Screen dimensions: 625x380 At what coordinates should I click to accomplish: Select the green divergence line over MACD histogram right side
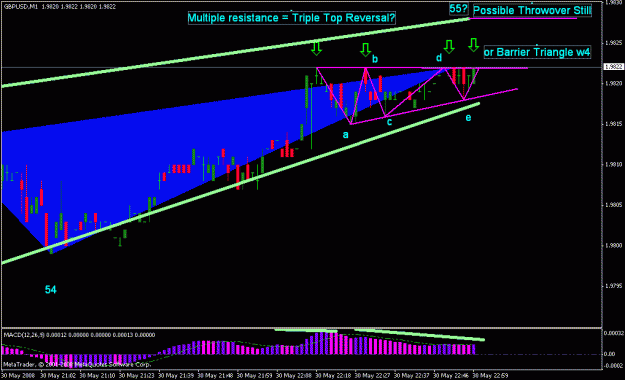[419, 335]
